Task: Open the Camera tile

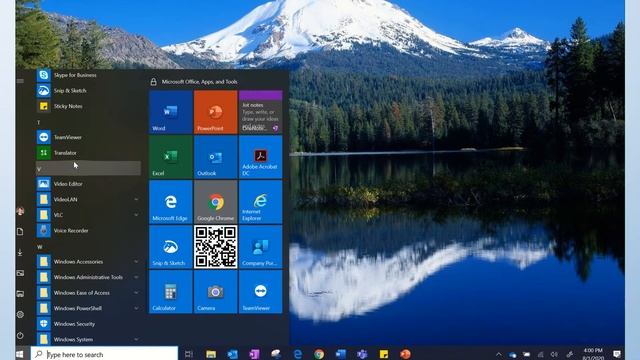Action: [216, 292]
